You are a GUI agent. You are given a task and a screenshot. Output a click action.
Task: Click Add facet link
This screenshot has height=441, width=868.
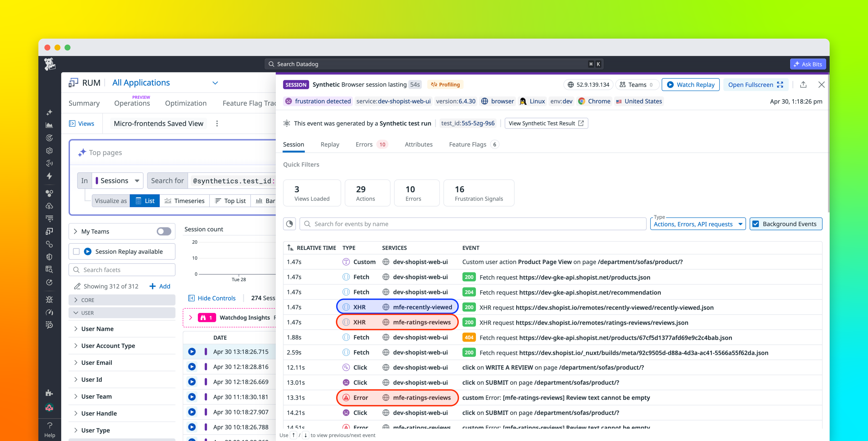(x=160, y=286)
